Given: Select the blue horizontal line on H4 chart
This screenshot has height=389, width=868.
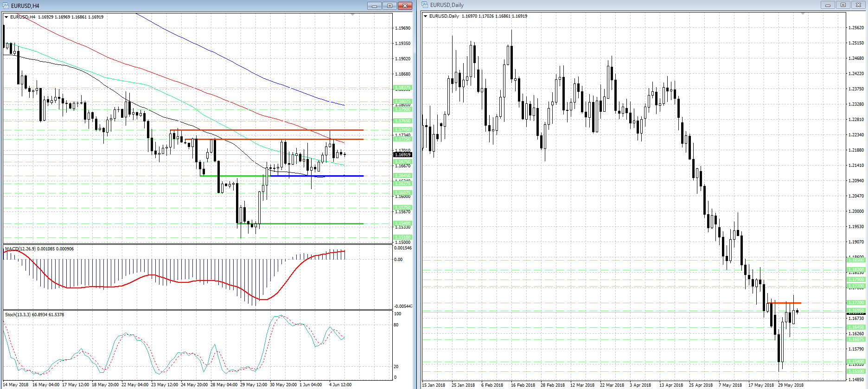Looking at the screenshot, I should [x=325, y=176].
